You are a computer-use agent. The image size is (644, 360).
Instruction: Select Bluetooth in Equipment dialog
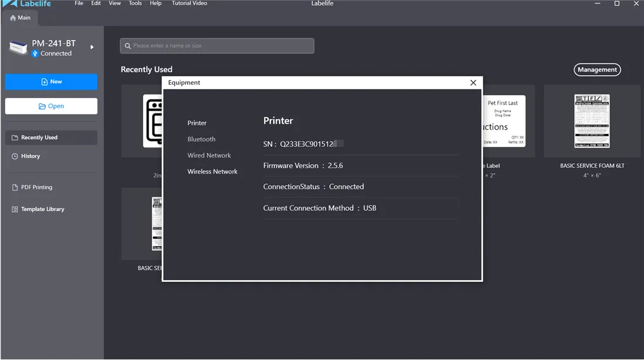(201, 139)
